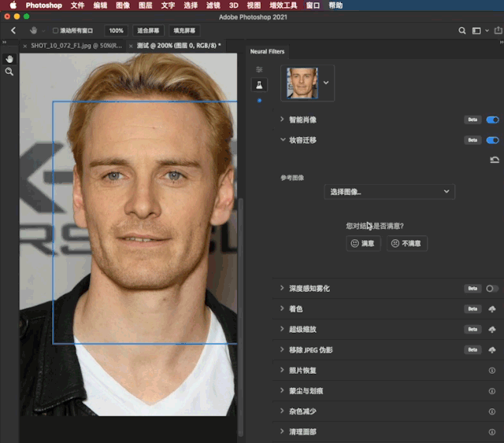The width and height of the screenshot is (504, 443).
Task: Click the featured filters sliders icon
Action: [x=259, y=69]
